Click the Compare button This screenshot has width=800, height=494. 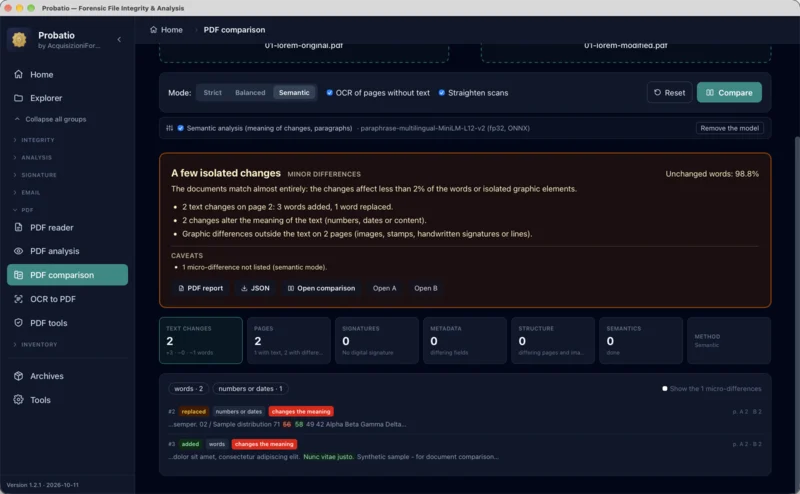pyautogui.click(x=729, y=93)
